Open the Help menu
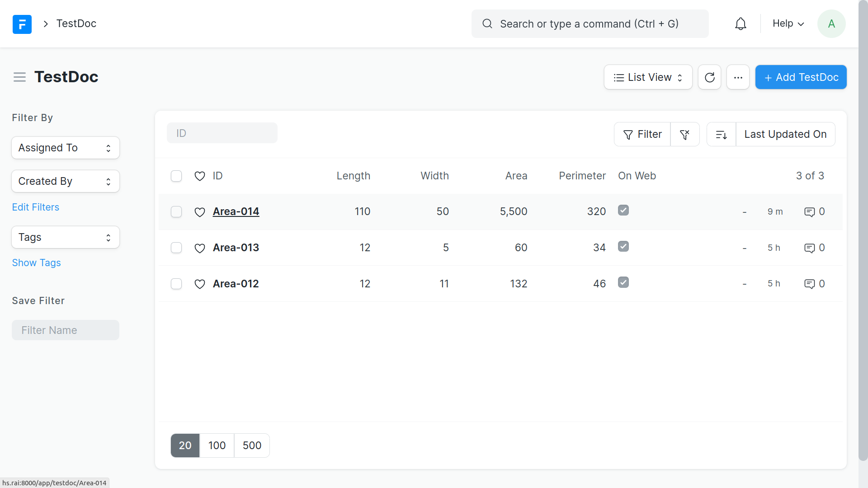The image size is (868, 488). coord(788,23)
